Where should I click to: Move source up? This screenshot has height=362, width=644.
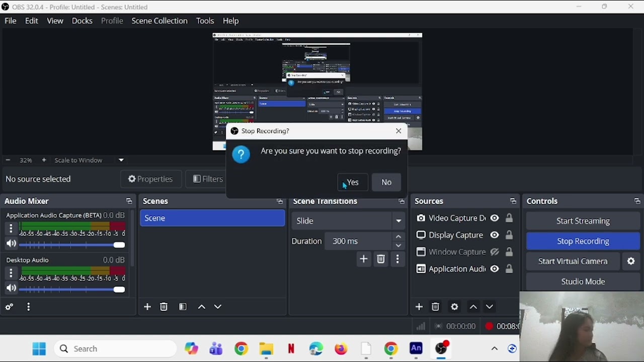[x=473, y=307]
